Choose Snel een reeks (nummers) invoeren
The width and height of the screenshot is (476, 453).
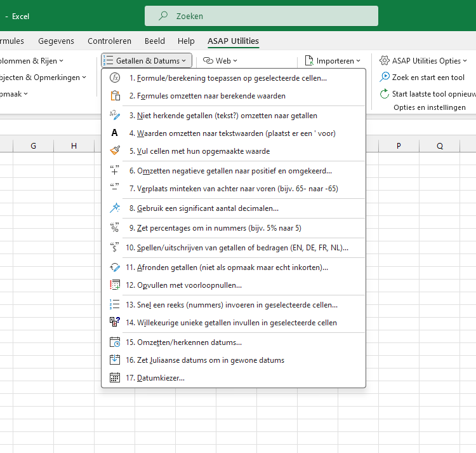point(233,305)
